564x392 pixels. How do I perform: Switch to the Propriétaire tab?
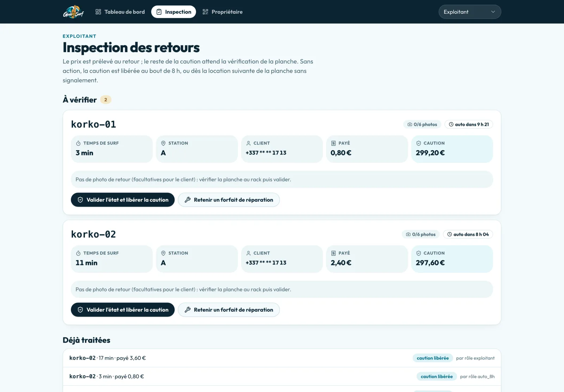click(222, 12)
